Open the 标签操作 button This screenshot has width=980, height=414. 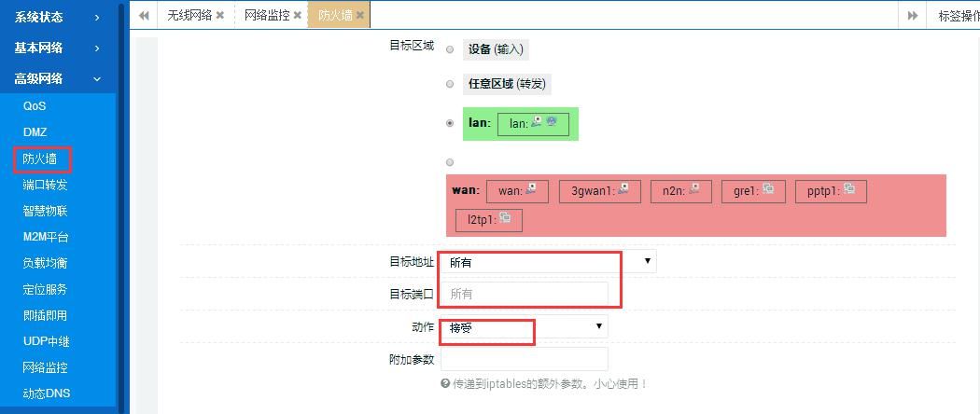click(x=958, y=16)
